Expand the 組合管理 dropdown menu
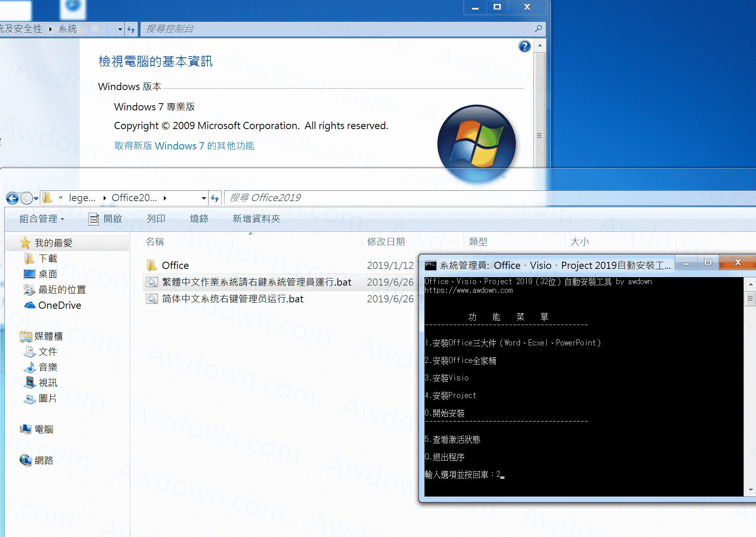Image resolution: width=756 pixels, height=537 pixels. click(x=41, y=219)
